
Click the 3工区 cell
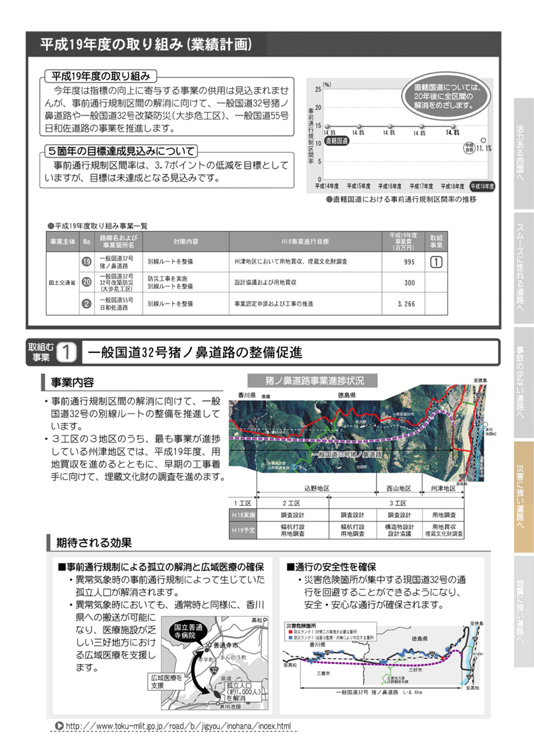[398, 503]
